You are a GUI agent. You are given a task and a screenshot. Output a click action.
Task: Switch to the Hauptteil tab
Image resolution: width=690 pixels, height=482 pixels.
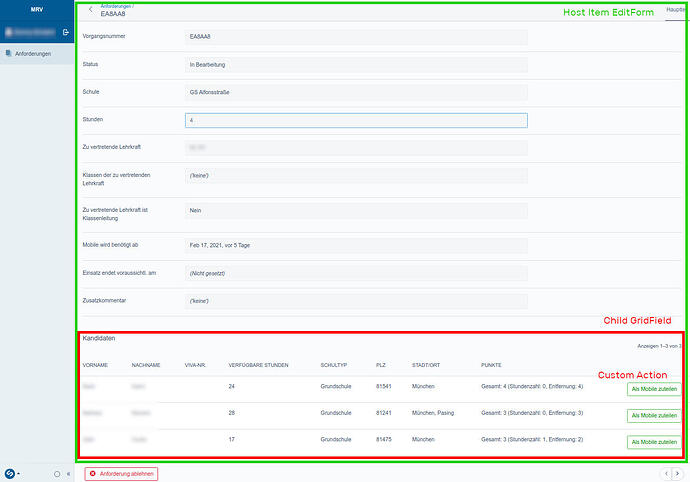pyautogui.click(x=676, y=8)
